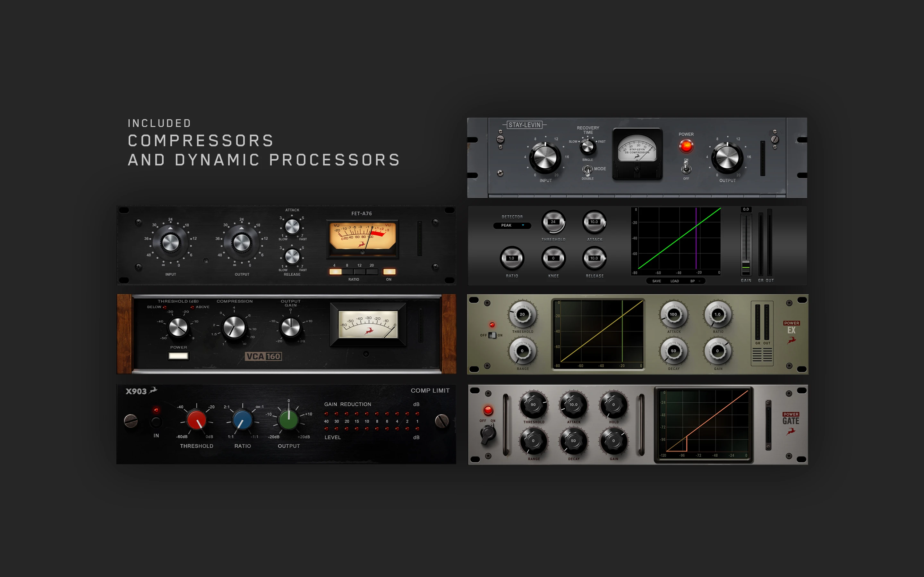
Task: Open the Detector PEAK dropdown
Action: (512, 226)
